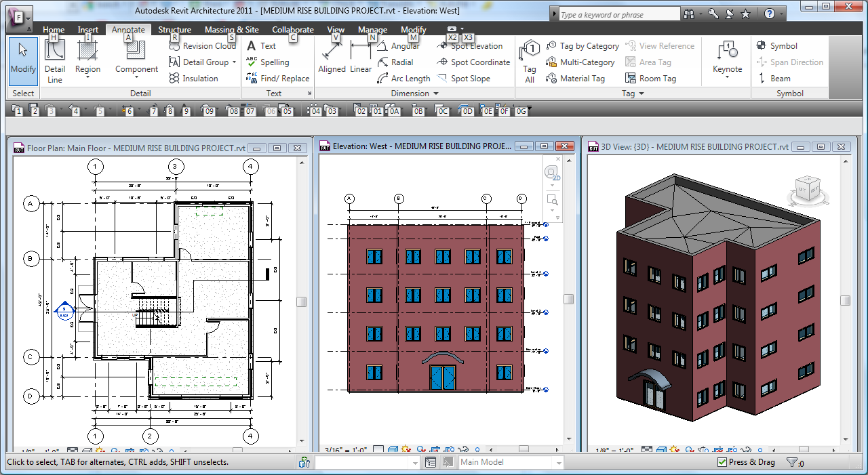Expand the Dimension panel dropdown
The image size is (868, 475).
tap(436, 94)
